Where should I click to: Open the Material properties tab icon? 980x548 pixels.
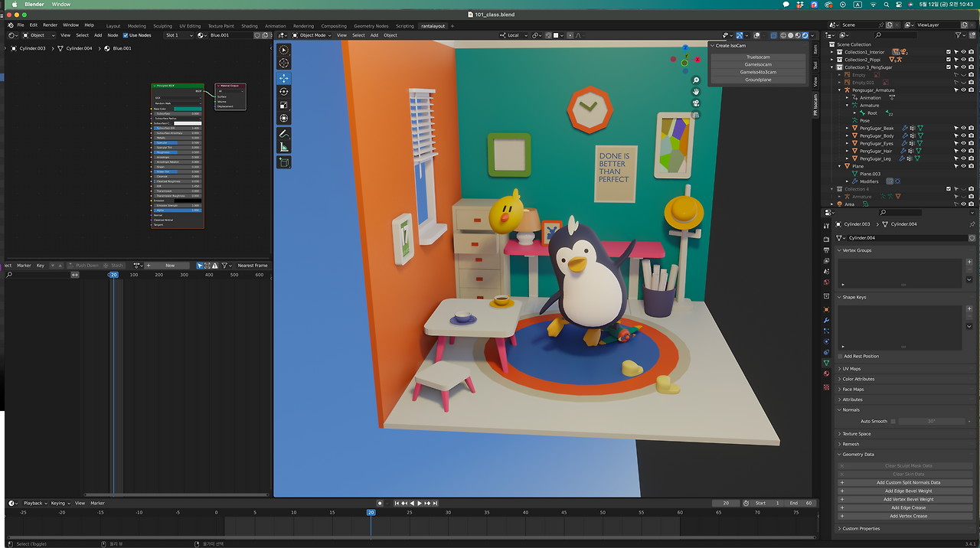pyautogui.click(x=826, y=373)
